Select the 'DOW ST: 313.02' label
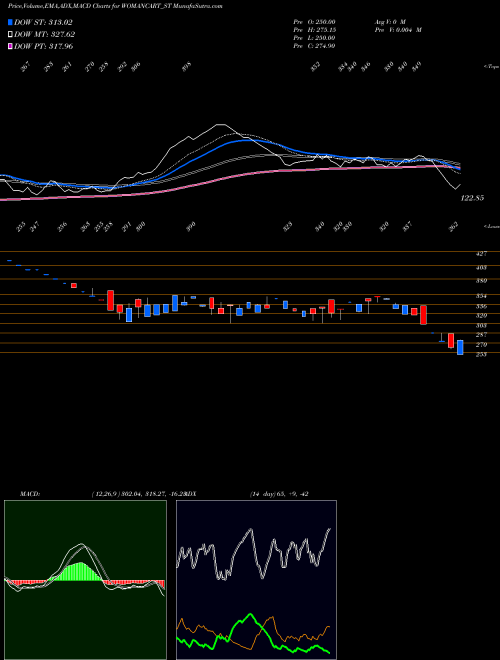Screen dimensions: 500x660 coord(43,22)
